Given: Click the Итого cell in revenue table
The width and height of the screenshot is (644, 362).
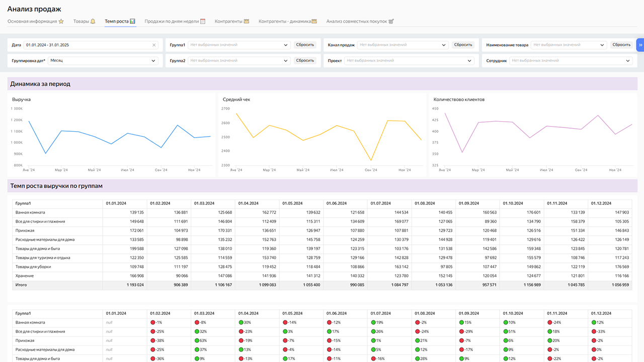Looking at the screenshot, I should 21,285.
